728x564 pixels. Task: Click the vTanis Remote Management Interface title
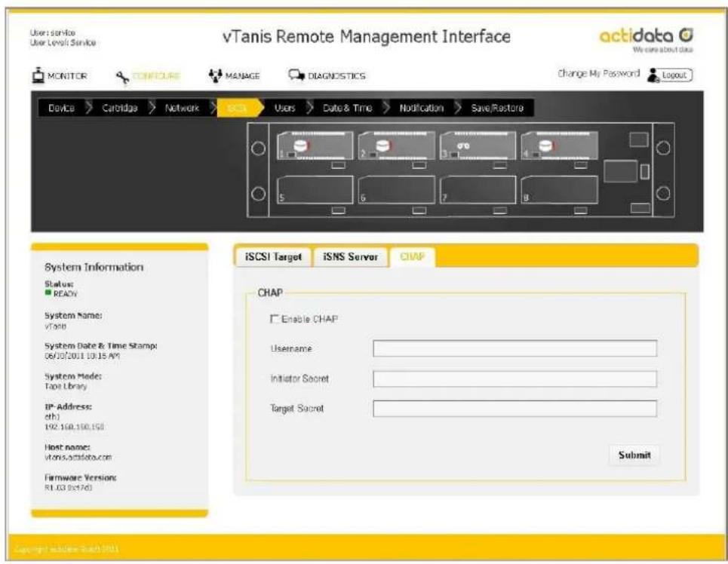(367, 36)
